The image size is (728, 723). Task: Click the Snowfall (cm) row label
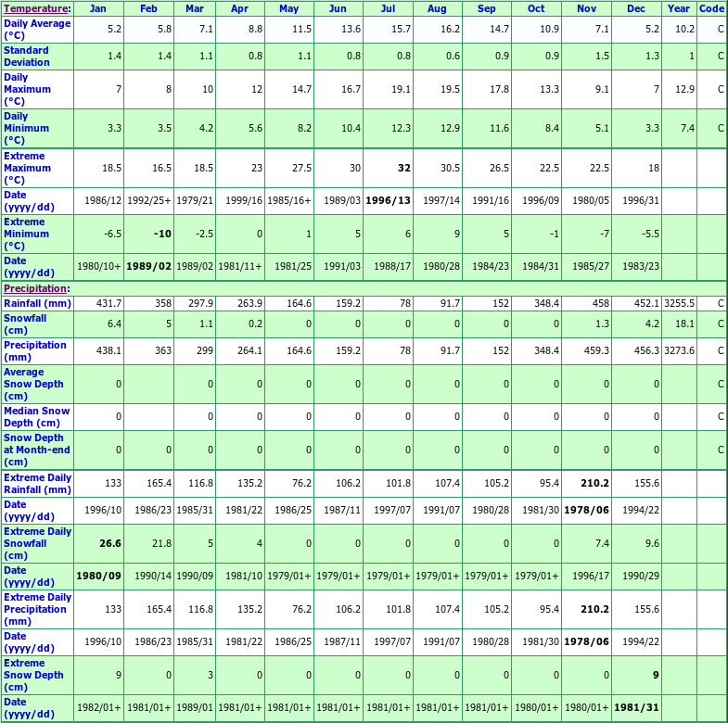pyautogui.click(x=25, y=323)
